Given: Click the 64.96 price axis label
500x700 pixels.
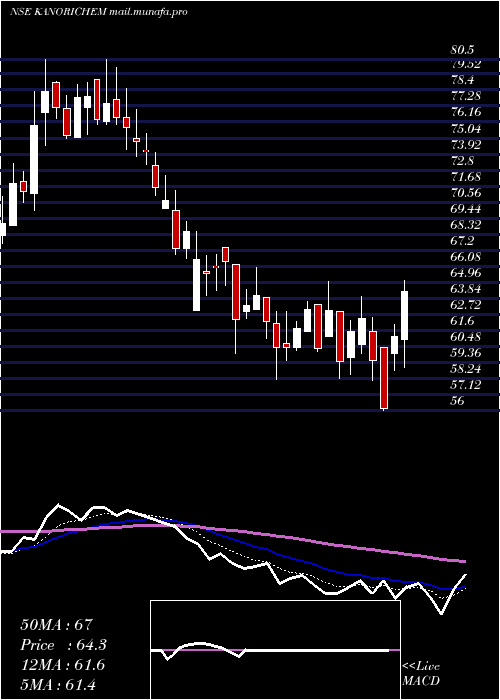Looking at the screenshot, I should click(x=466, y=273).
